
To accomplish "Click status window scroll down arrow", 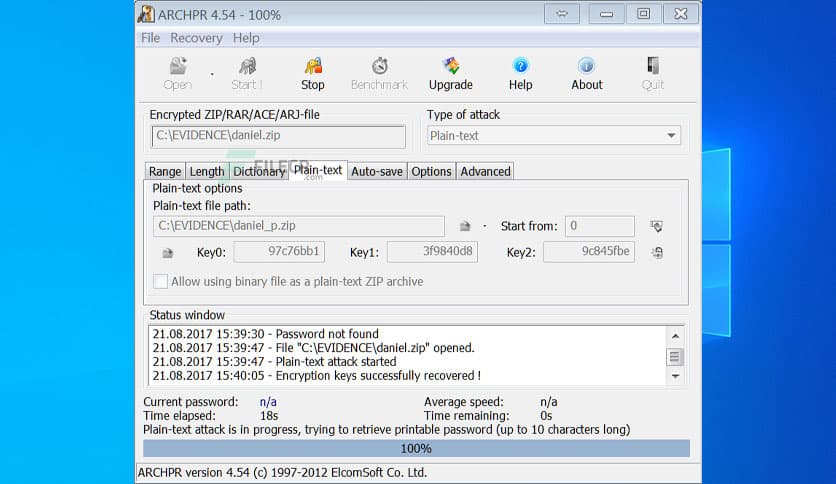I will [675, 376].
